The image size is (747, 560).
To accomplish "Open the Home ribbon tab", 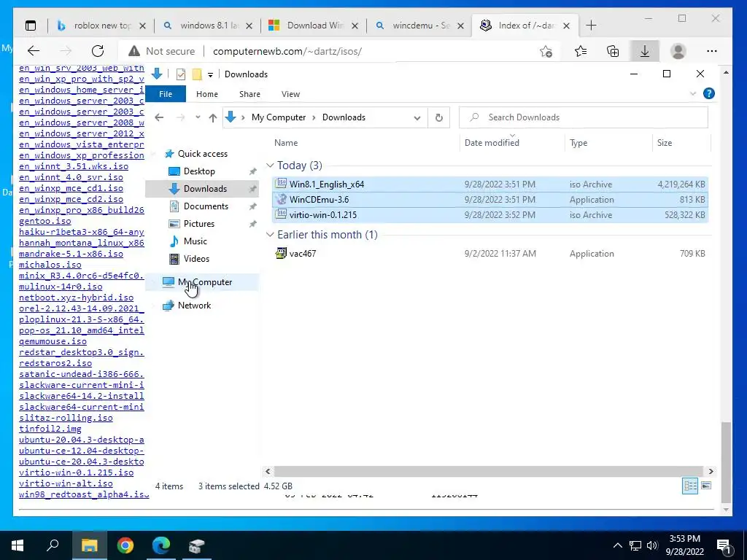I will [x=206, y=94].
